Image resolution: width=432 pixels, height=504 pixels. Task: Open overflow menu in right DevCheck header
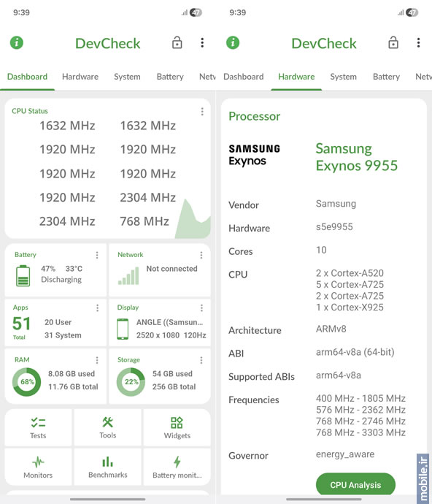click(x=418, y=42)
